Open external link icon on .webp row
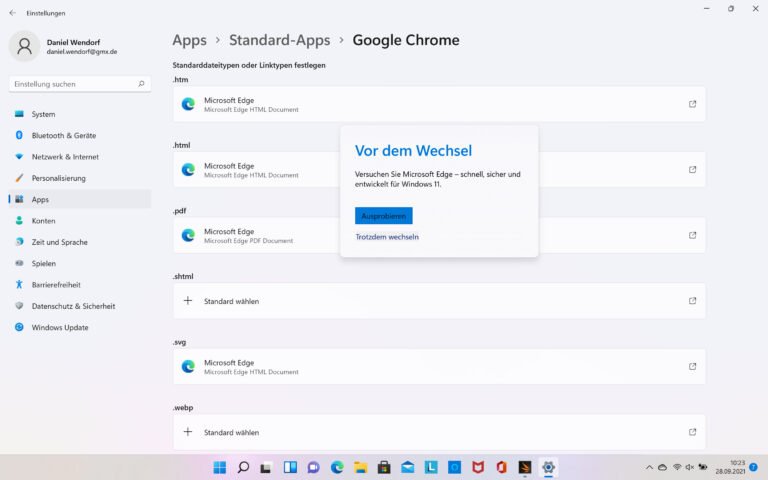Image resolution: width=768 pixels, height=480 pixels. pyautogui.click(x=692, y=432)
